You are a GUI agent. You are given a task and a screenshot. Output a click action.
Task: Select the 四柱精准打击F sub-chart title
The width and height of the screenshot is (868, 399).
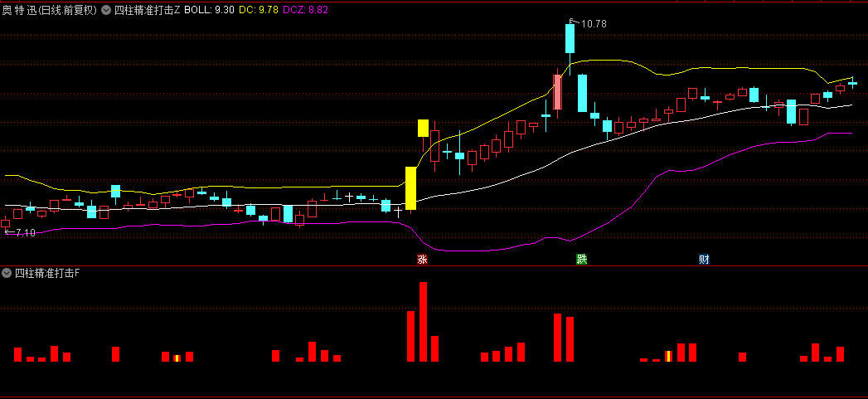(x=47, y=273)
